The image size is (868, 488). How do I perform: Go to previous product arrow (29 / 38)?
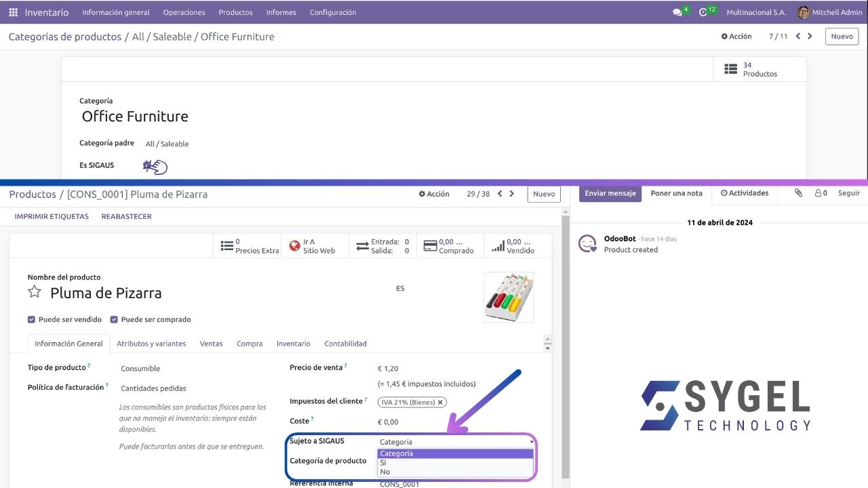[500, 194]
